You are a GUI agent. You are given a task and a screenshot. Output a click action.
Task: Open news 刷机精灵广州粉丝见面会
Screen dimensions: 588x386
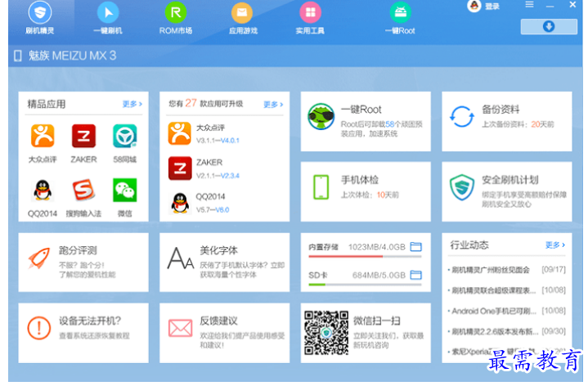pos(491,270)
